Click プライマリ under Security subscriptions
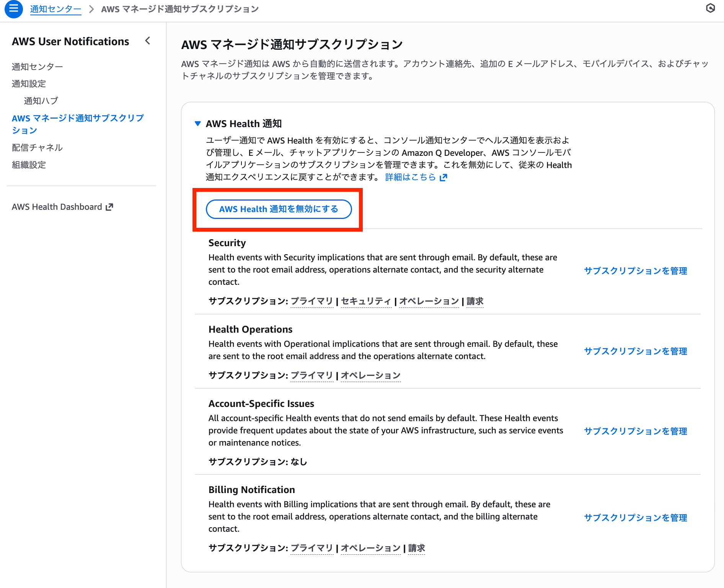The image size is (724, 588). [x=311, y=301]
